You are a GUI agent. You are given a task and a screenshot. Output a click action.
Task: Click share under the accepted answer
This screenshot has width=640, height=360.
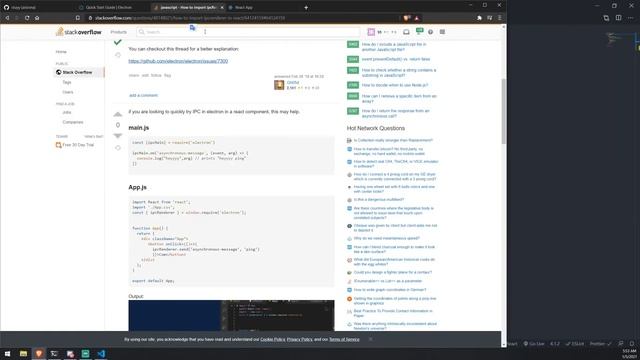coord(134,75)
